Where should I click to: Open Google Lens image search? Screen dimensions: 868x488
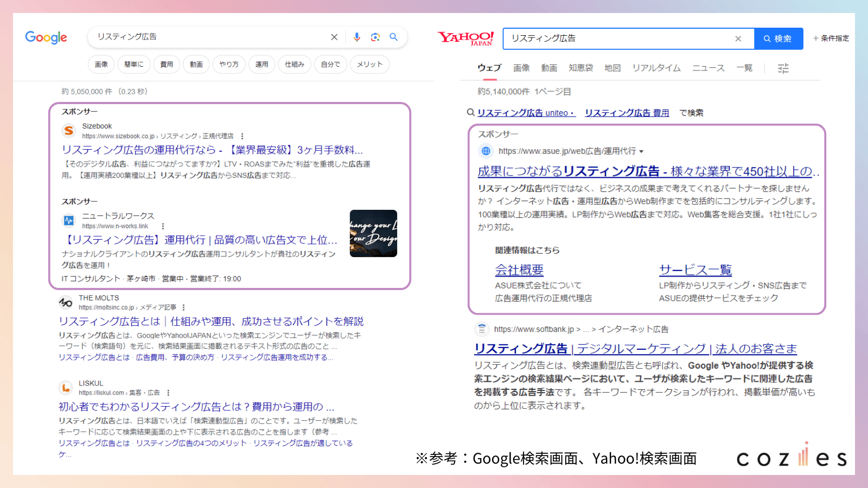click(x=375, y=37)
